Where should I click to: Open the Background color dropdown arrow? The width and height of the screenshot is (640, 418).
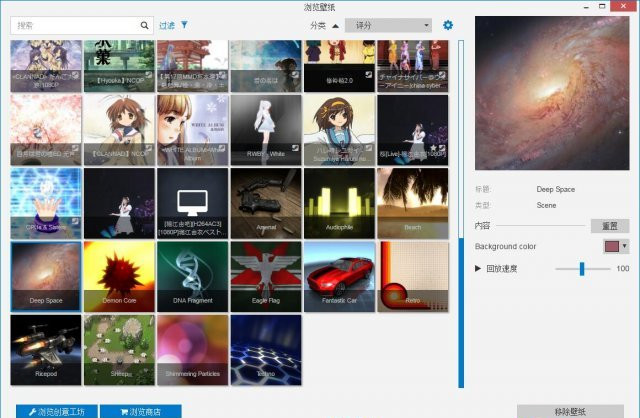pyautogui.click(x=625, y=246)
